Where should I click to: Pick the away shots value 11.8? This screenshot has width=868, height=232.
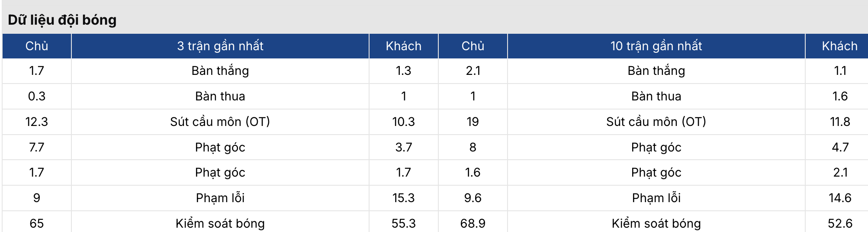tap(840, 122)
